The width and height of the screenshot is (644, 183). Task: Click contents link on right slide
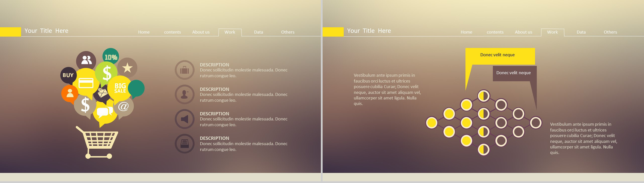[x=495, y=32]
